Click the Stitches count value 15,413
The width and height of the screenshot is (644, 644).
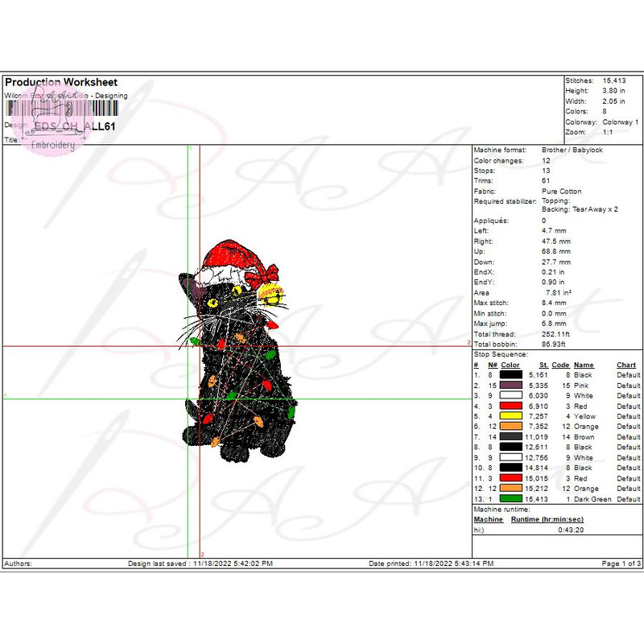pyautogui.click(x=615, y=80)
